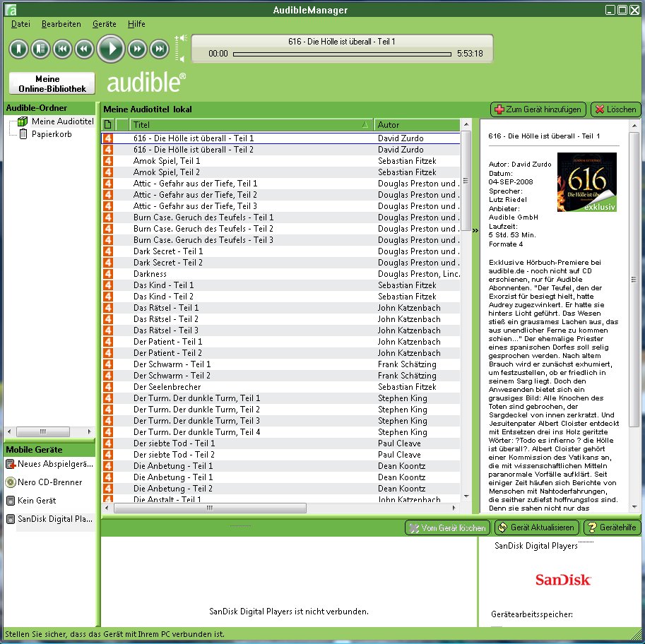The image size is (645, 644).
Task: Click the document icon column header
Action: 108,124
